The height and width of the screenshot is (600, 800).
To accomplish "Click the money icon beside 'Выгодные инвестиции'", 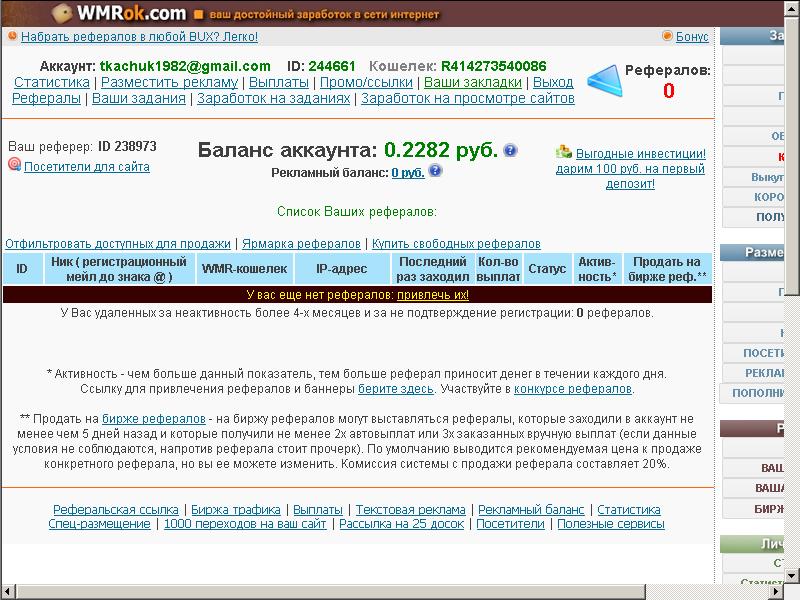I will tap(564, 152).
